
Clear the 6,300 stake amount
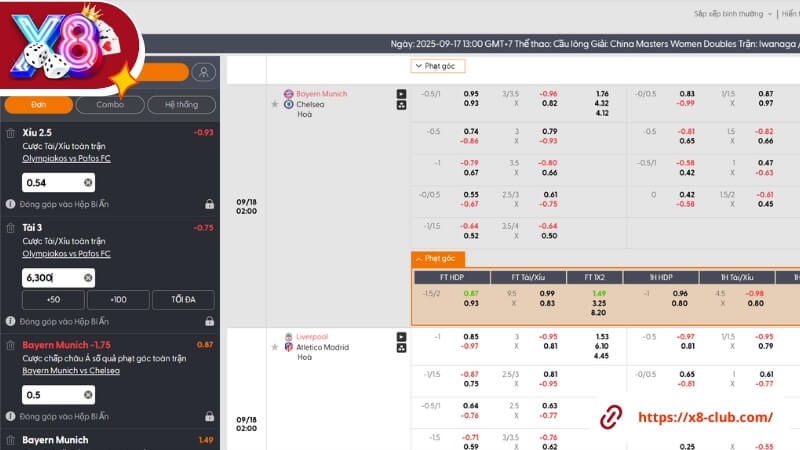[x=88, y=278]
